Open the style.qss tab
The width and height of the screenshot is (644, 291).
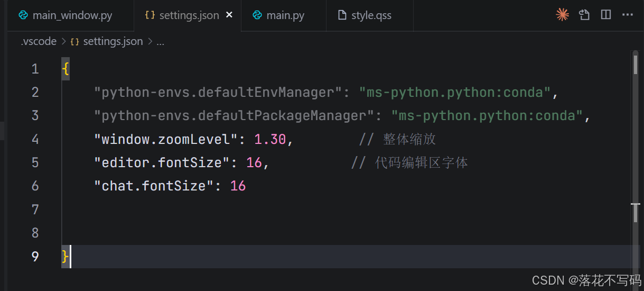tap(370, 15)
